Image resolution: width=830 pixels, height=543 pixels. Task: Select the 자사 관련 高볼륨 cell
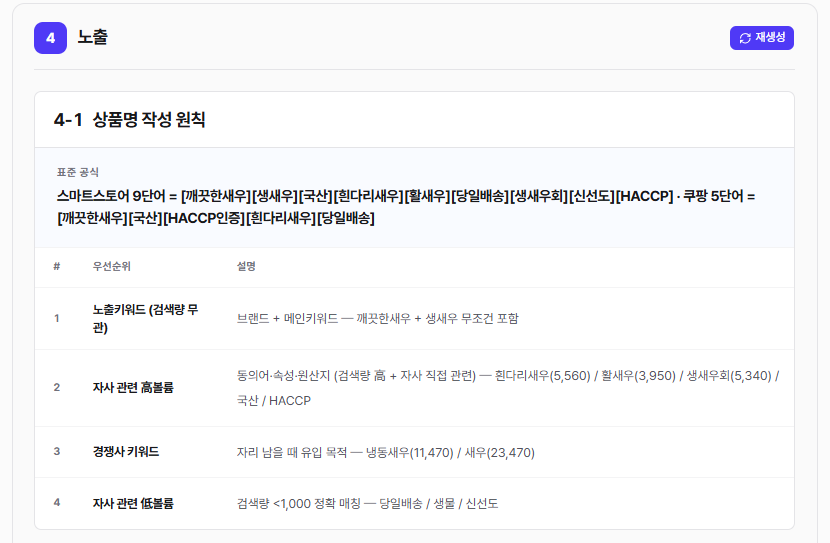tap(133, 387)
